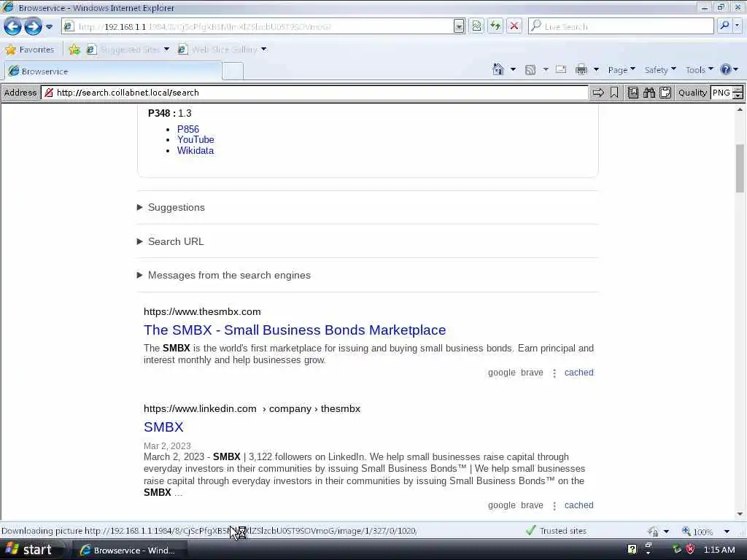Screen dimensions: 747x560
Task: Open the result menu for LinkedIn result
Action: (554, 506)
